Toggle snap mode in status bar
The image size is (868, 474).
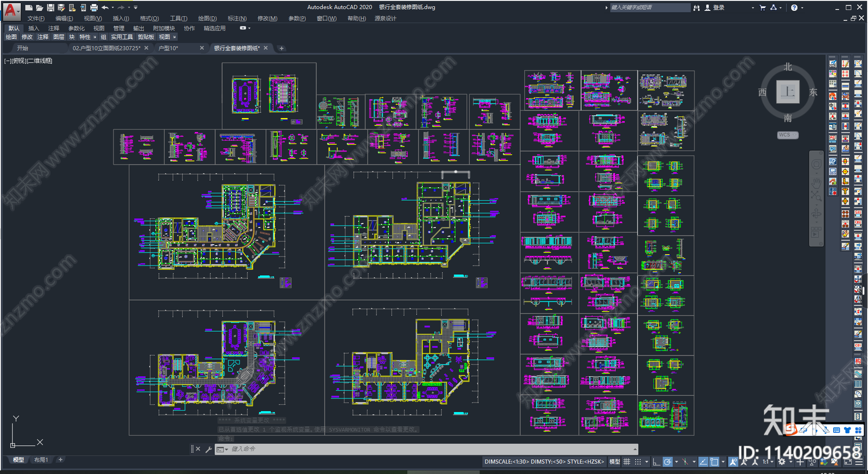(x=638, y=462)
